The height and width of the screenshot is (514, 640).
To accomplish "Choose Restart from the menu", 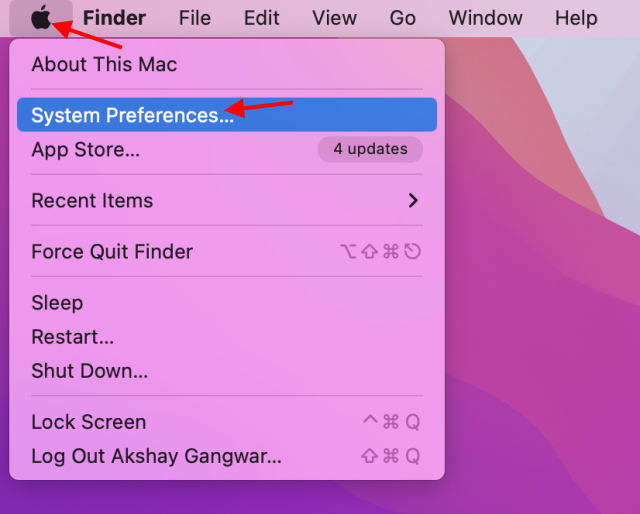I will pyautogui.click(x=72, y=337).
